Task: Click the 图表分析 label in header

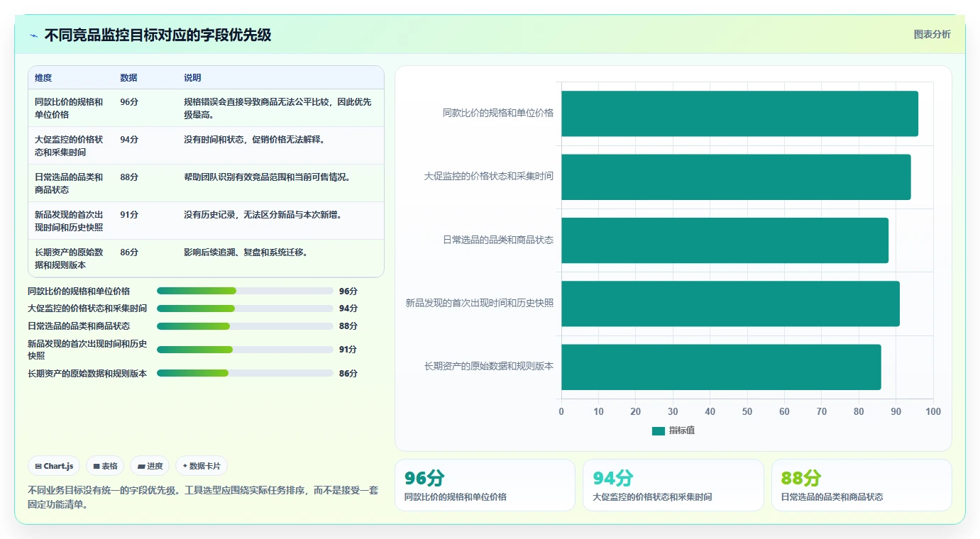Action: pos(932,35)
